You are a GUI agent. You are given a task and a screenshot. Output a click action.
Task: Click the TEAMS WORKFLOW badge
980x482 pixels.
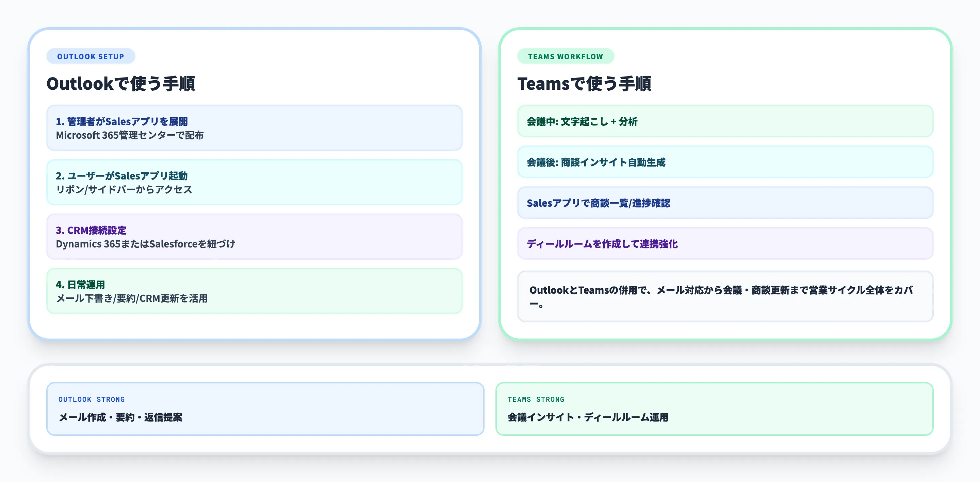[x=565, y=56]
